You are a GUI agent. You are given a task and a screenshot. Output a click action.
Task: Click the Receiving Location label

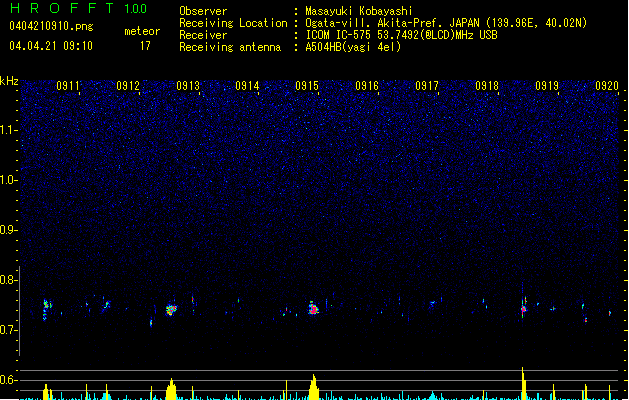233,23
